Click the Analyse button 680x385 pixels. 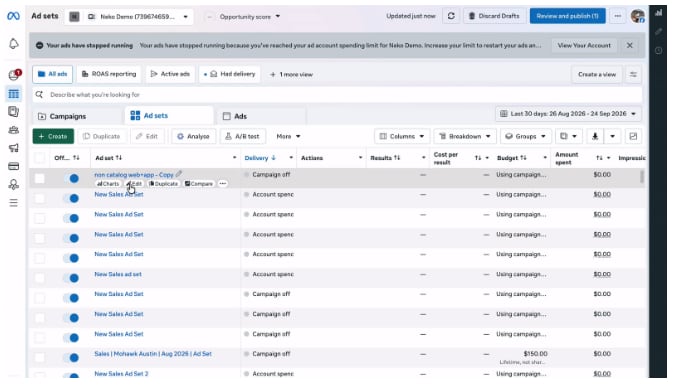[x=193, y=136]
